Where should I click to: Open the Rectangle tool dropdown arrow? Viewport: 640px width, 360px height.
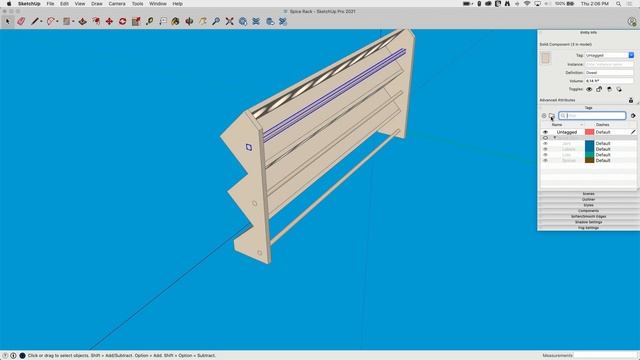coord(73,22)
